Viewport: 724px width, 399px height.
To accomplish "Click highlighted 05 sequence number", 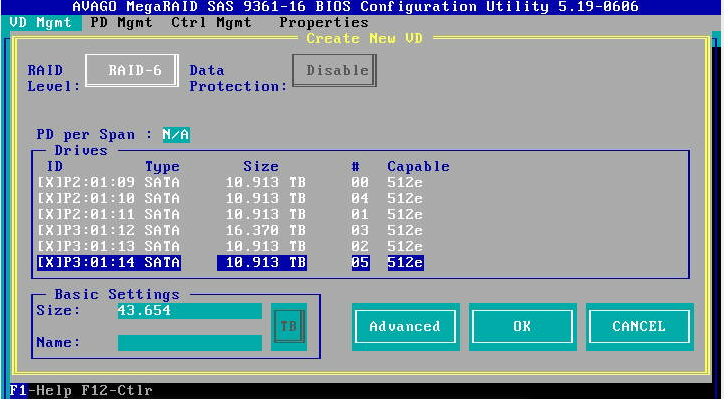I will point(360,262).
